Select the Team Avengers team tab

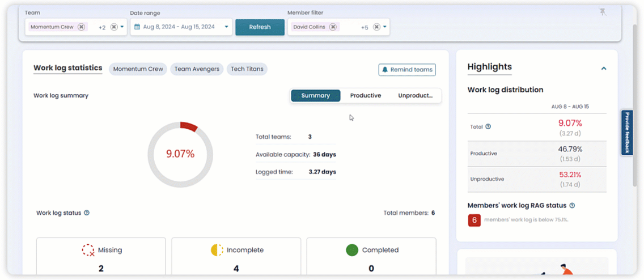point(197,69)
